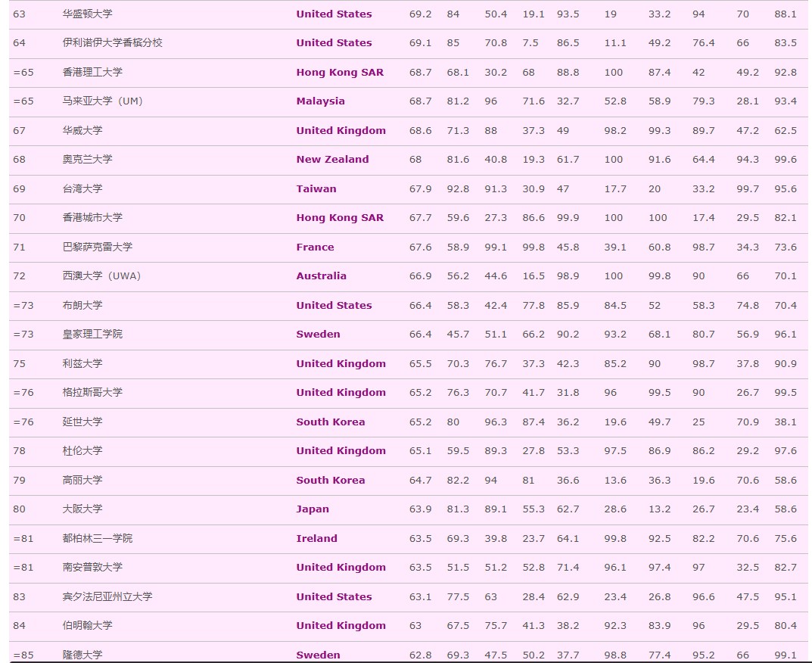Click South Korea in the 高丽大学 row
The width and height of the screenshot is (812, 663).
tap(331, 480)
